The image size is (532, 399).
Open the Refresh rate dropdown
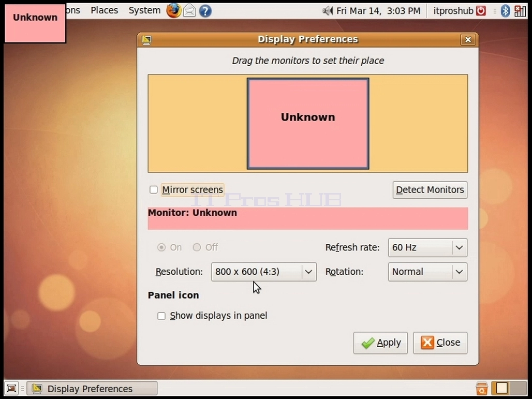(x=427, y=248)
